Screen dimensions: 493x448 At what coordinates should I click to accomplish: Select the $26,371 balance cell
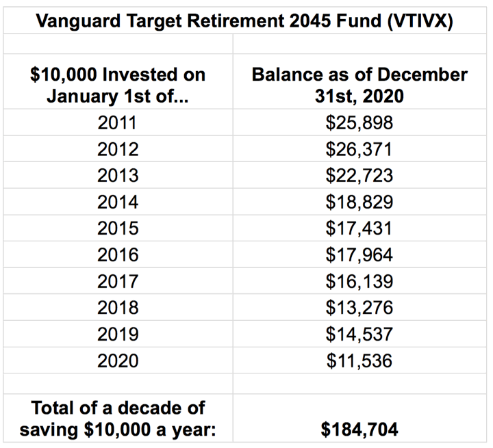(359, 149)
